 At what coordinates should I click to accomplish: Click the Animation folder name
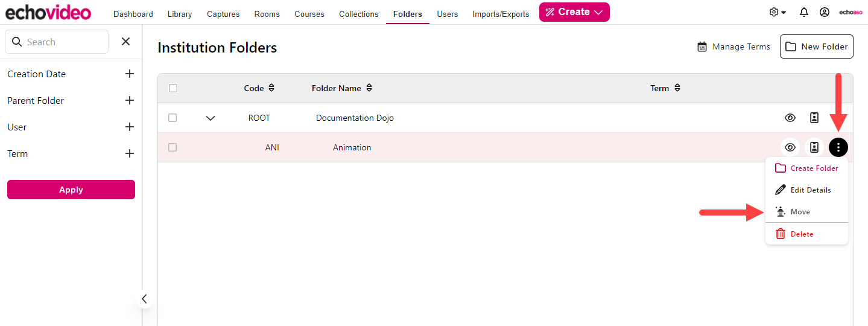point(352,147)
